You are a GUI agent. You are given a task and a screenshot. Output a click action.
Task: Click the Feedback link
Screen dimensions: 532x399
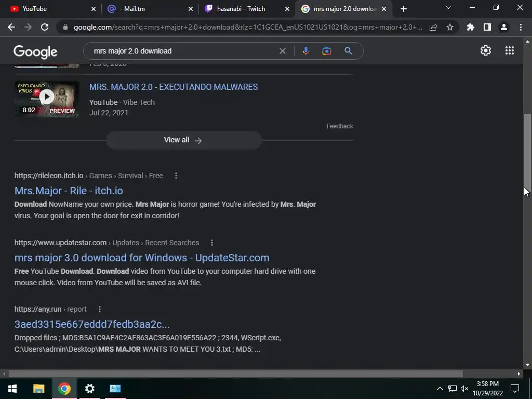[340, 126]
